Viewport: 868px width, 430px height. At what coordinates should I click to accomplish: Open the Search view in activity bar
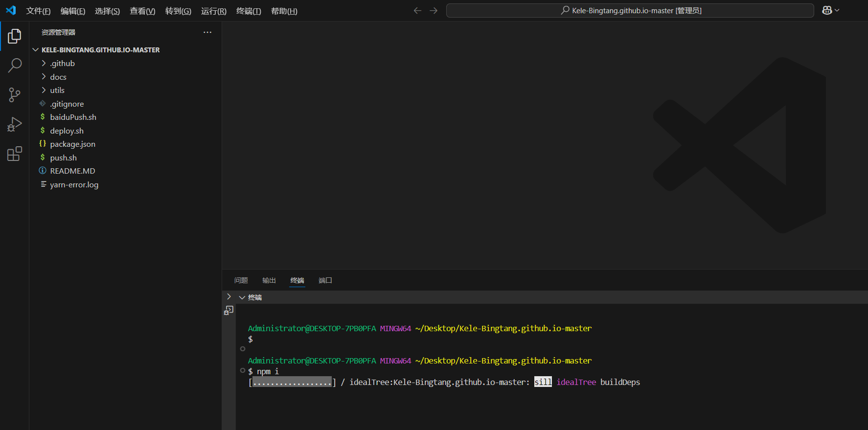coord(15,65)
